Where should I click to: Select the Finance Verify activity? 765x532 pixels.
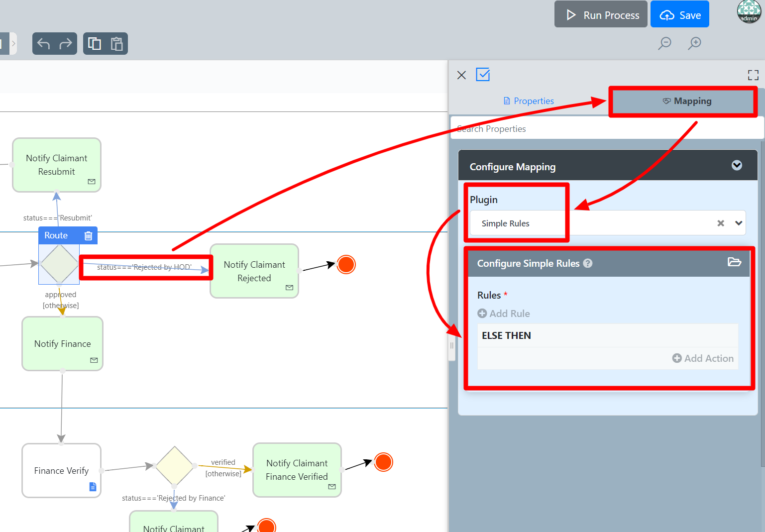pyautogui.click(x=61, y=471)
